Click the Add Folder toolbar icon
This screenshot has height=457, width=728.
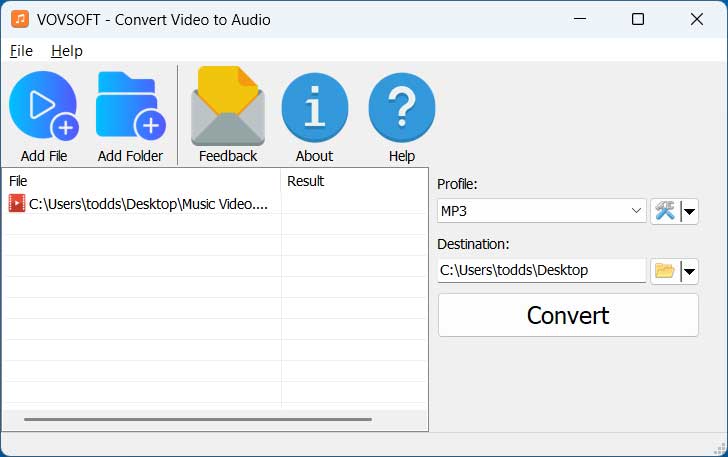pos(130,106)
